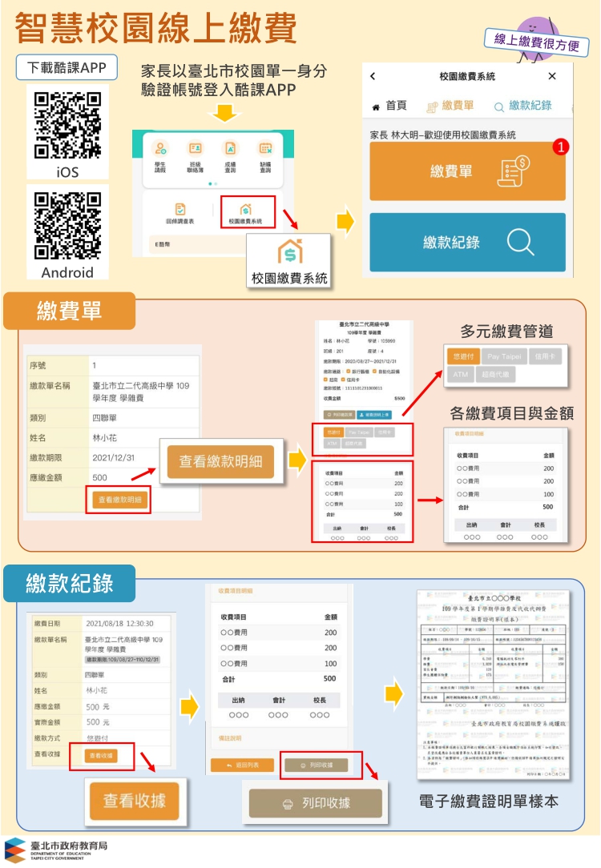601x868 pixels.
Task: Tap the 成績查詢 icon
Action: coord(231,150)
